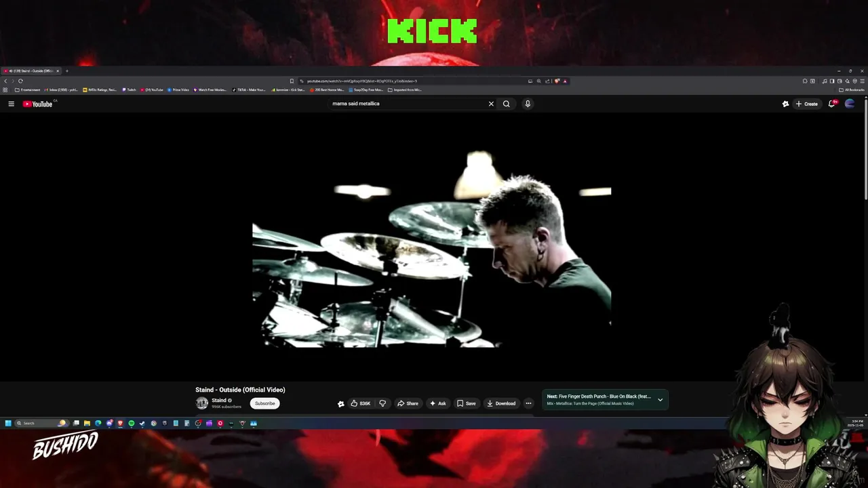Viewport: 868px width, 488px height.
Task: Expand the Next playlist panel chevron
Action: [660, 400]
